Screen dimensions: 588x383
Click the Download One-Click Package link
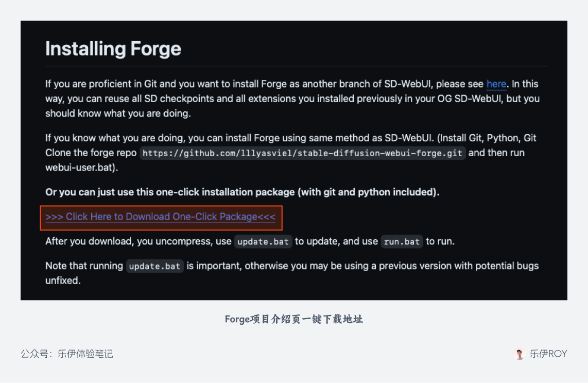point(161,217)
